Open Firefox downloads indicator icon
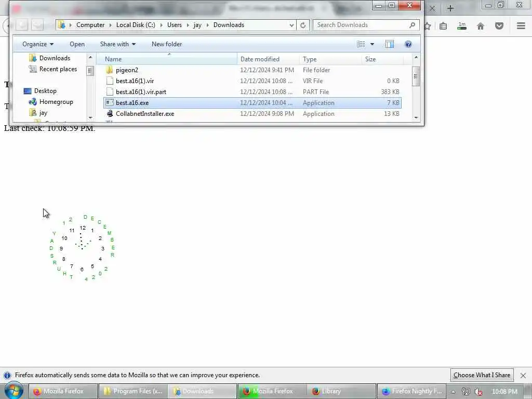 (462, 26)
